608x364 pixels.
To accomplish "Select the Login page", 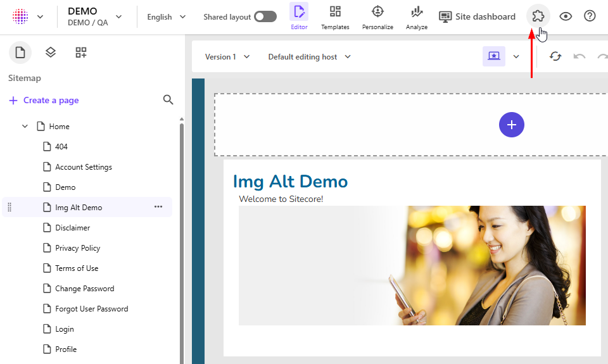I will tap(65, 329).
